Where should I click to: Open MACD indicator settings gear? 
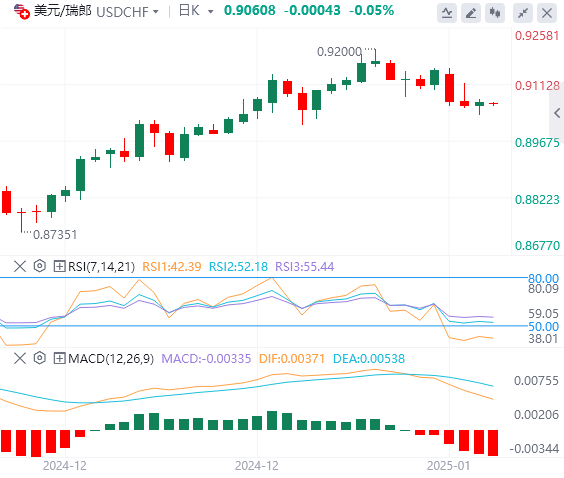coord(40,358)
